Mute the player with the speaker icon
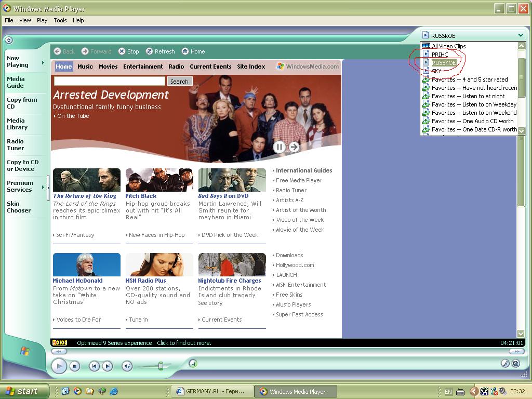The width and height of the screenshot is (532, 399). (127, 366)
